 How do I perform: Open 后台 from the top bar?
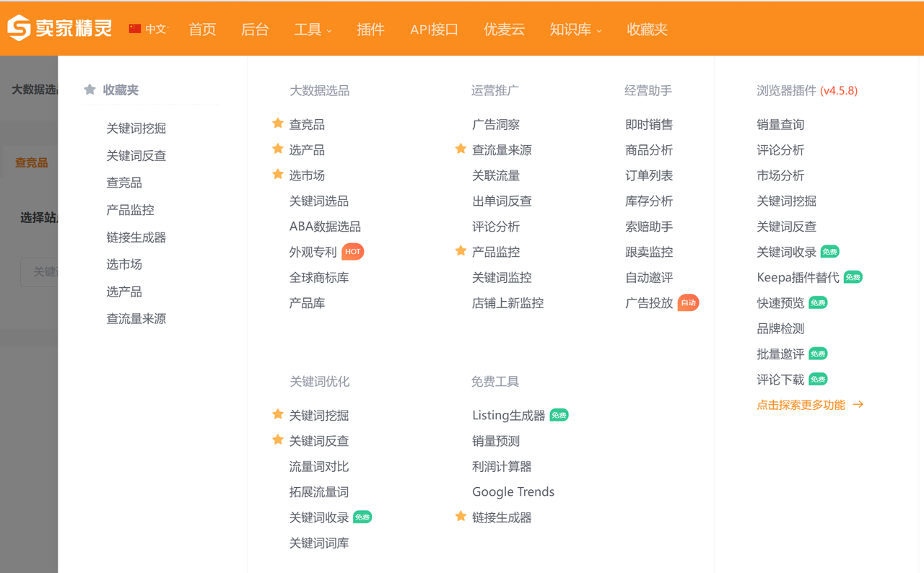tap(255, 30)
